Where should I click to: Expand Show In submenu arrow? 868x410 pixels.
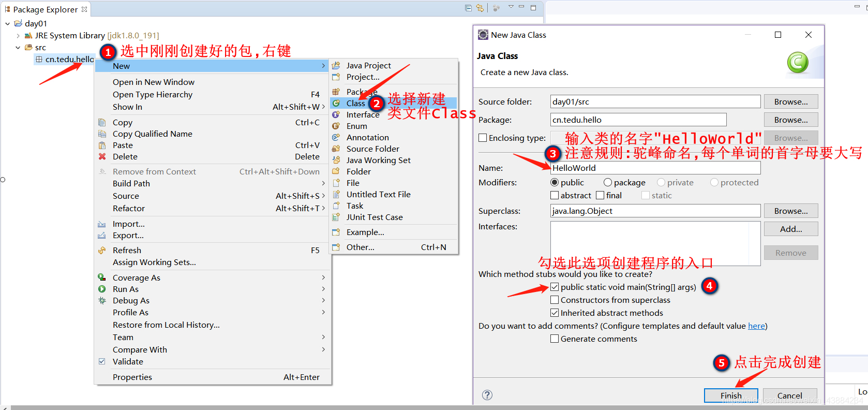324,107
